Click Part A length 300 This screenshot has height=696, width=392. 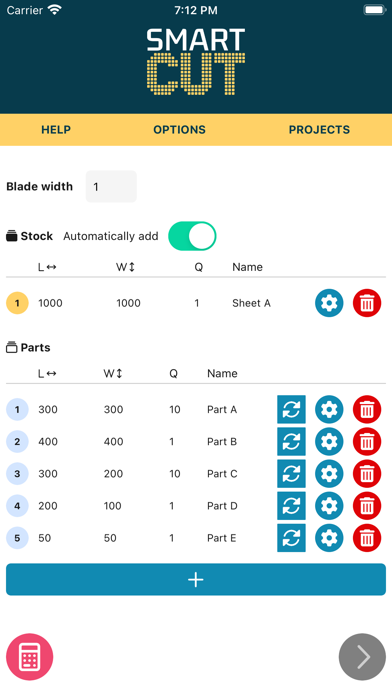tap(48, 410)
